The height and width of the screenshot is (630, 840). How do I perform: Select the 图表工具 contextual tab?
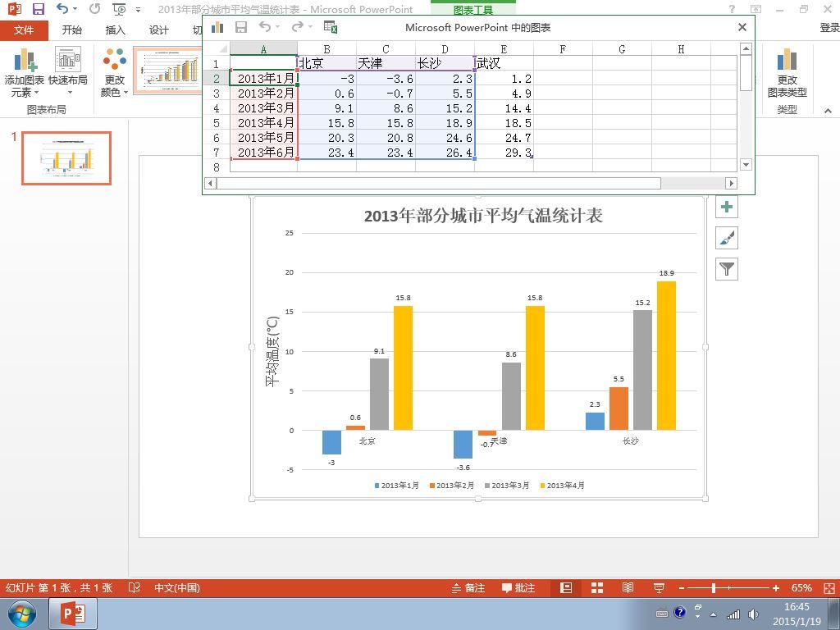tap(473, 10)
